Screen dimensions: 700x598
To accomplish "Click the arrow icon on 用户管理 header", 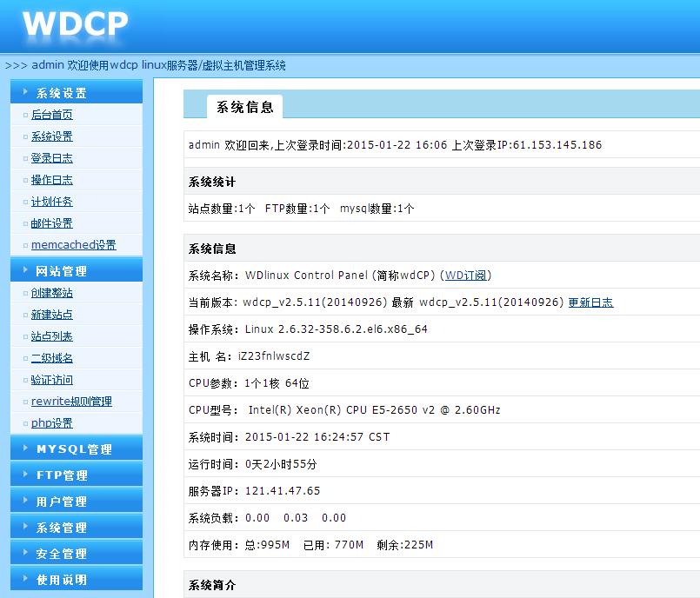I will point(23,500).
